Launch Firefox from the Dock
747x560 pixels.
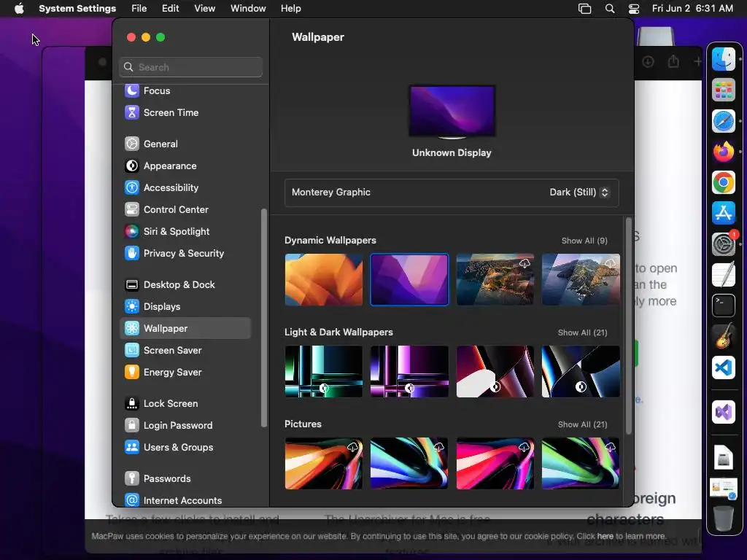click(x=724, y=152)
